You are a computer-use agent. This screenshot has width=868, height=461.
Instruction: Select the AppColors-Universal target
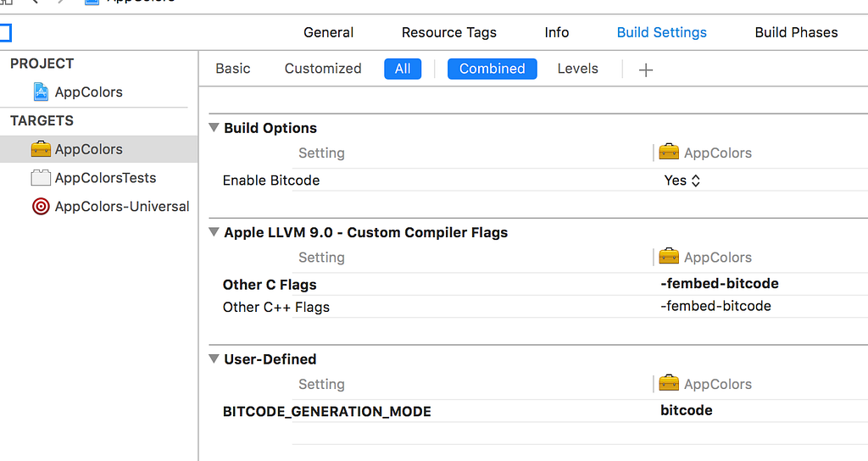click(122, 207)
